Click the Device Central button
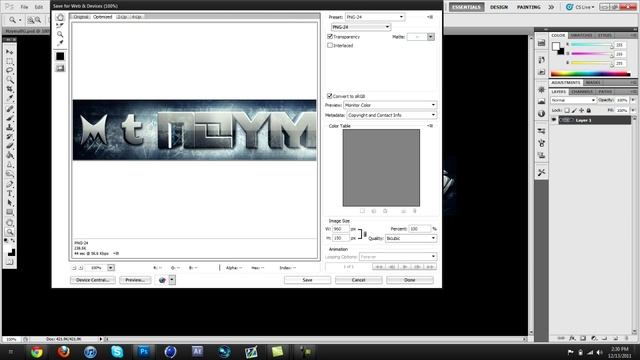The height and width of the screenshot is (360, 640). tap(93, 280)
